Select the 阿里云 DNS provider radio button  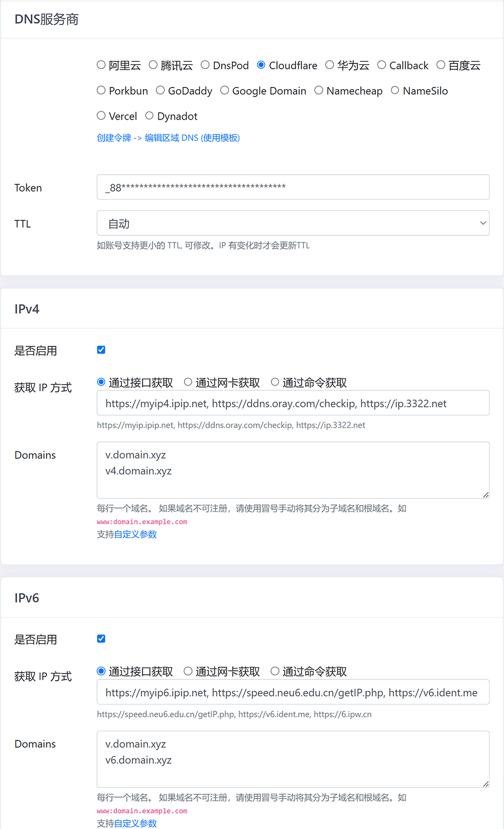(x=101, y=65)
